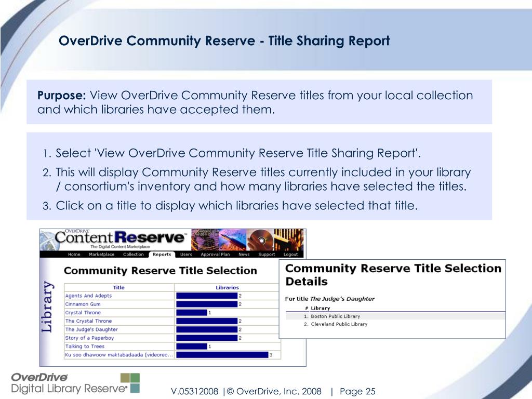Click the Title column header
The height and width of the screenshot is (399, 532).
[x=119, y=287]
